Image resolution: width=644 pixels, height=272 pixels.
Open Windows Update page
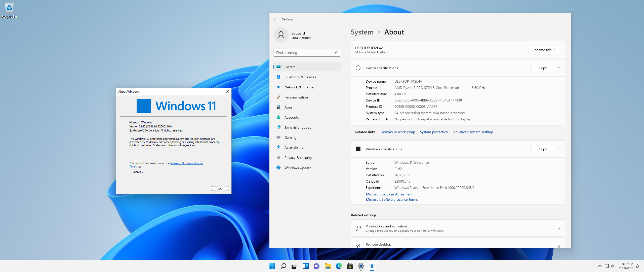click(x=307, y=168)
